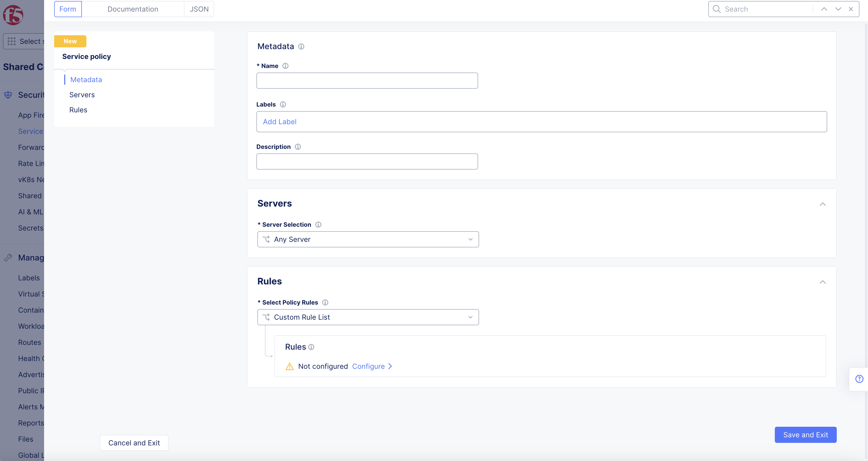868x461 pixels.
Task: Select Servers in the form navigation
Action: point(82,95)
